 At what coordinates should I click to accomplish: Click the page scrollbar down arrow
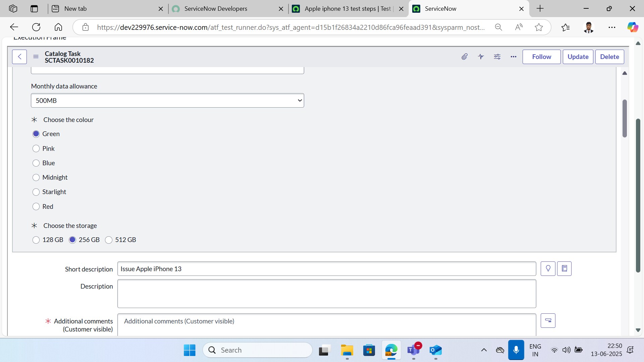pos(638,330)
